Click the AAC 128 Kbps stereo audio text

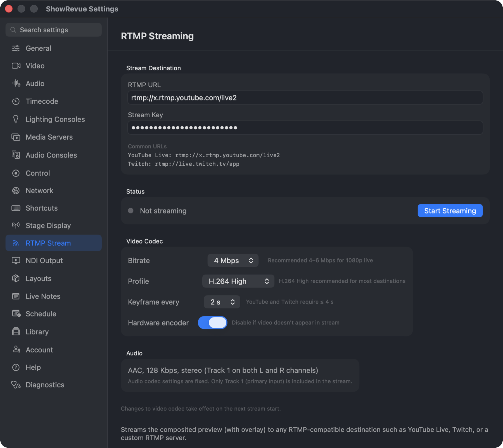click(223, 370)
